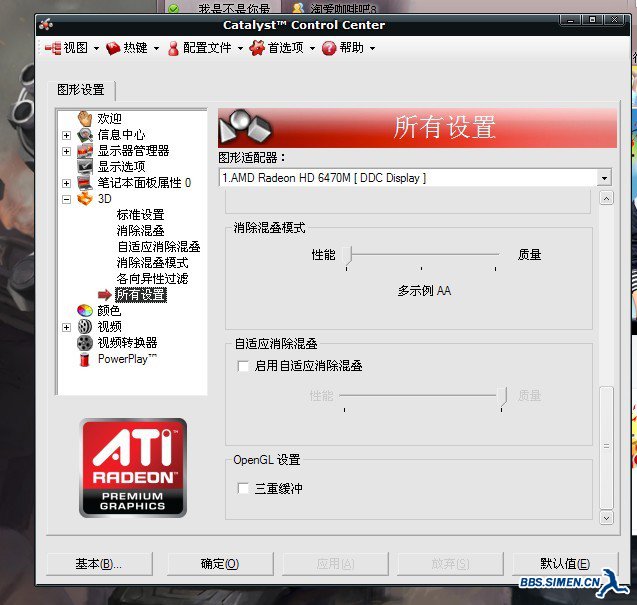The width and height of the screenshot is (637, 605).
Task: Click the 显示选项 monitor icon
Action: (x=85, y=167)
